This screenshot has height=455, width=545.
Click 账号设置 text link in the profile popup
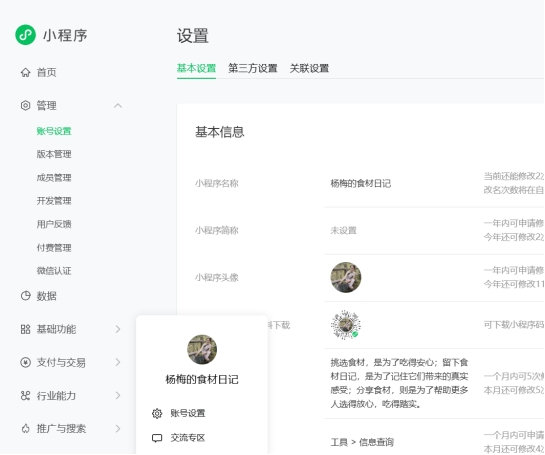[x=188, y=413]
